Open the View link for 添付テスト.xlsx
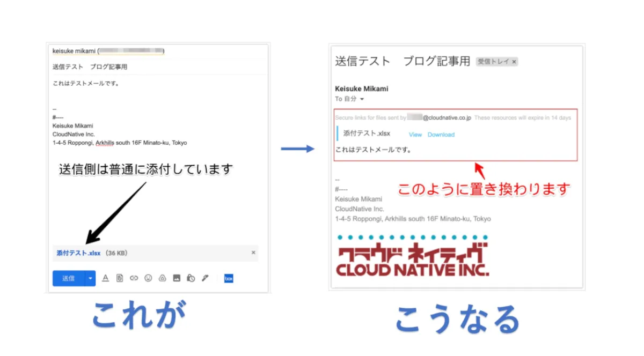The height and width of the screenshot is (356, 644). 415,135
